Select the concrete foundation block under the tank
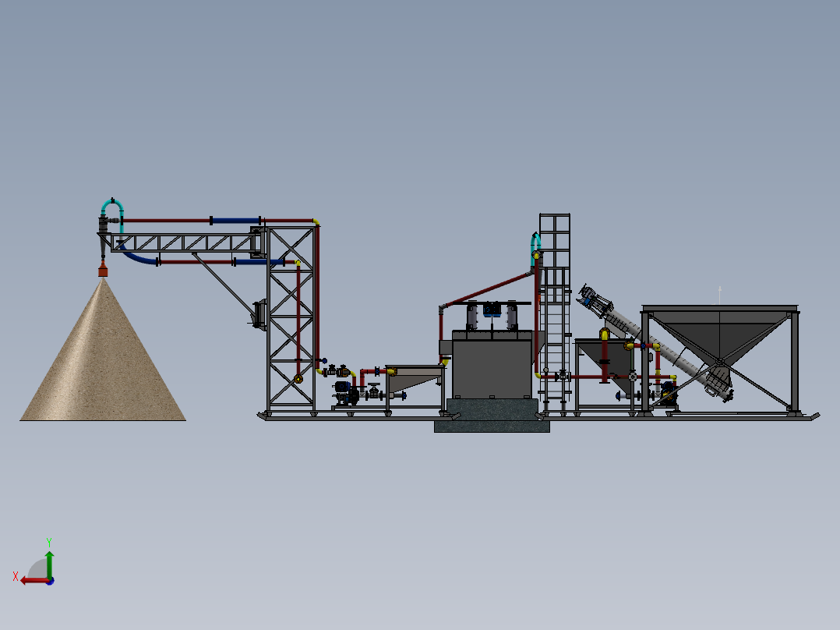This screenshot has width=840, height=630. (492, 416)
